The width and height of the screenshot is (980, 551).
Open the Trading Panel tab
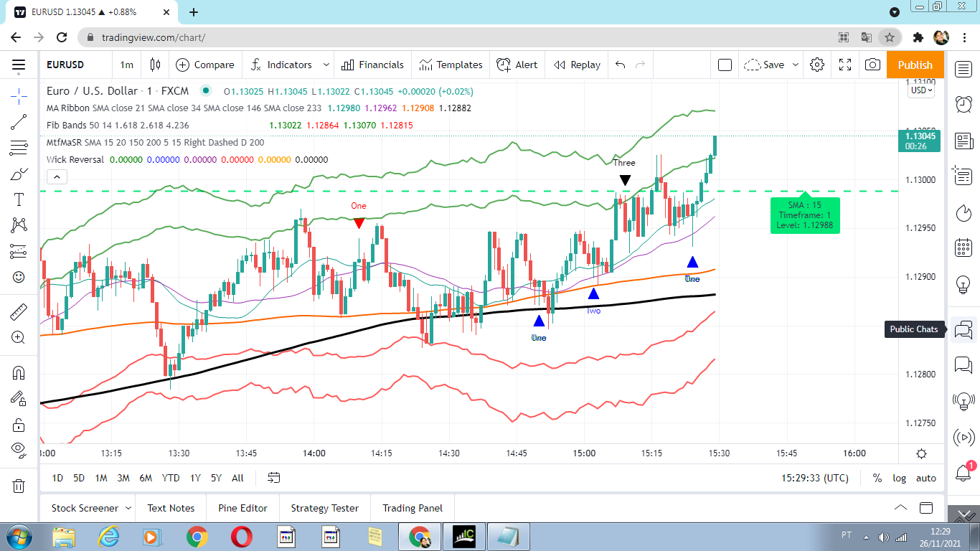413,508
